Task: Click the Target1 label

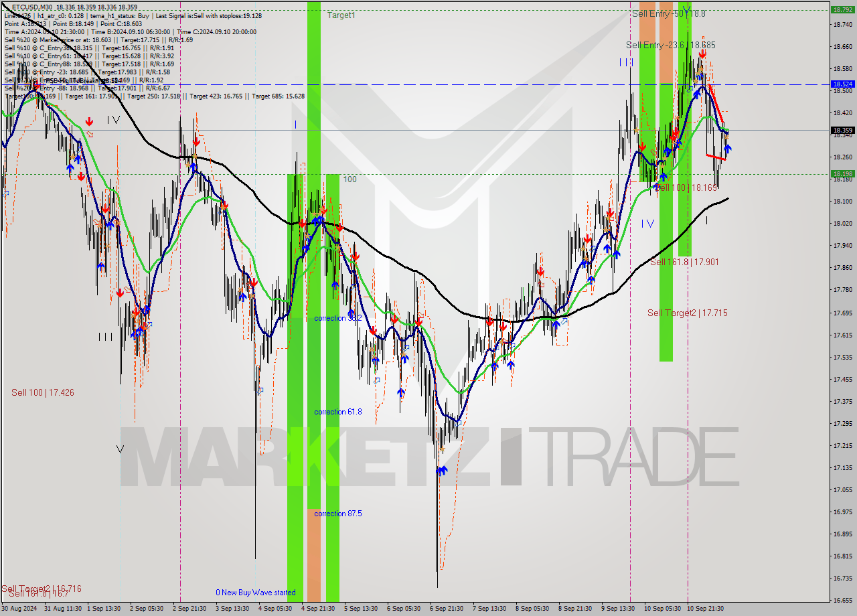Action: click(341, 15)
